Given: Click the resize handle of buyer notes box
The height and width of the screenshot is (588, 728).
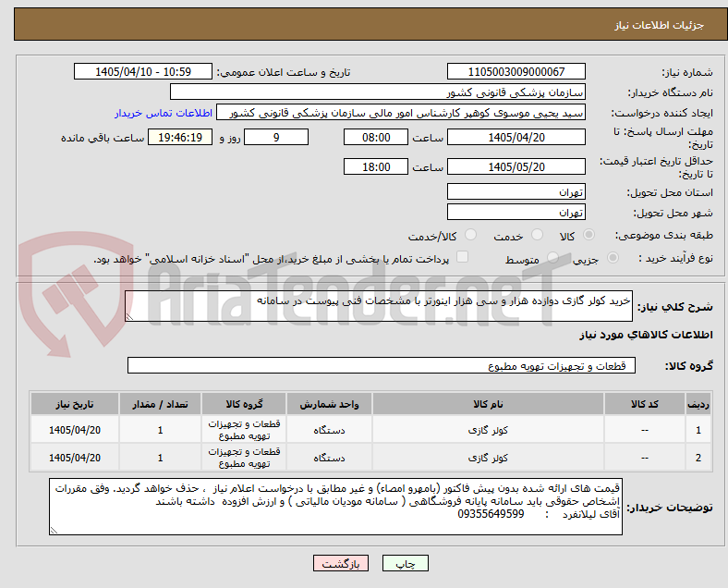Looking at the screenshot, I should [54, 530].
